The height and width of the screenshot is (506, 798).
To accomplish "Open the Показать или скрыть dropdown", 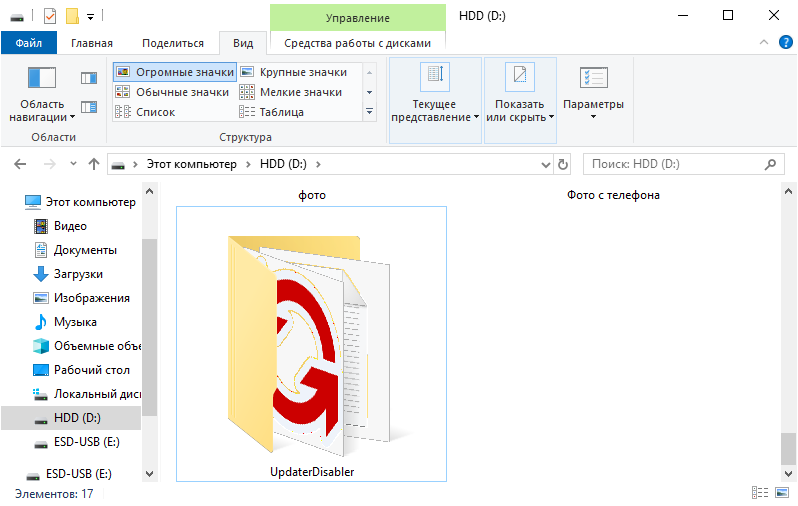I will 520,100.
